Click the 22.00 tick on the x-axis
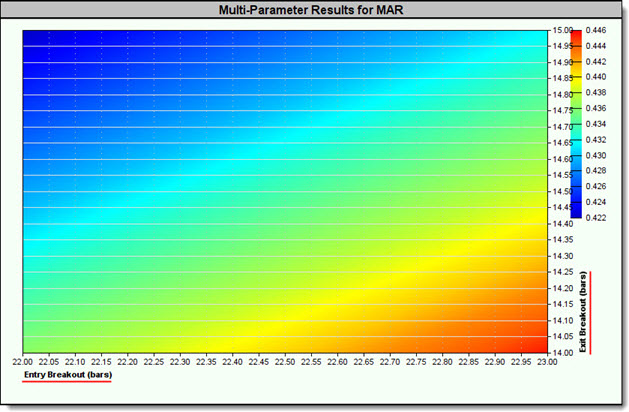 pyautogui.click(x=22, y=361)
